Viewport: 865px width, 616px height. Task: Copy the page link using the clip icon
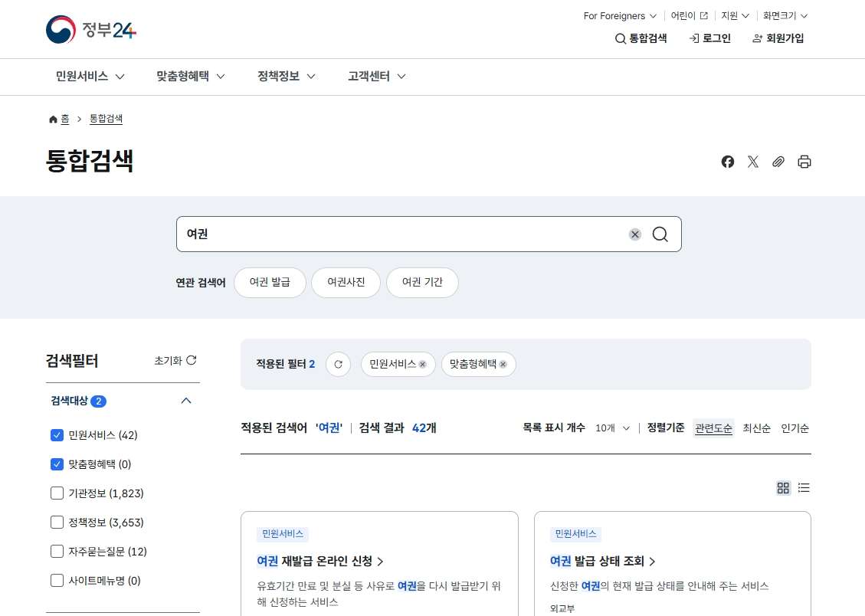click(x=778, y=162)
